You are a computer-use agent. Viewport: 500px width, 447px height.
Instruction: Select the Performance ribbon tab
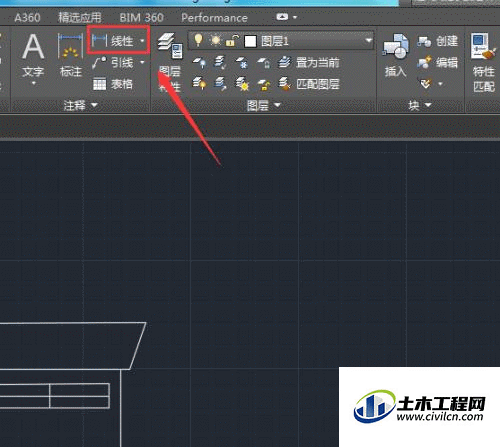(214, 18)
